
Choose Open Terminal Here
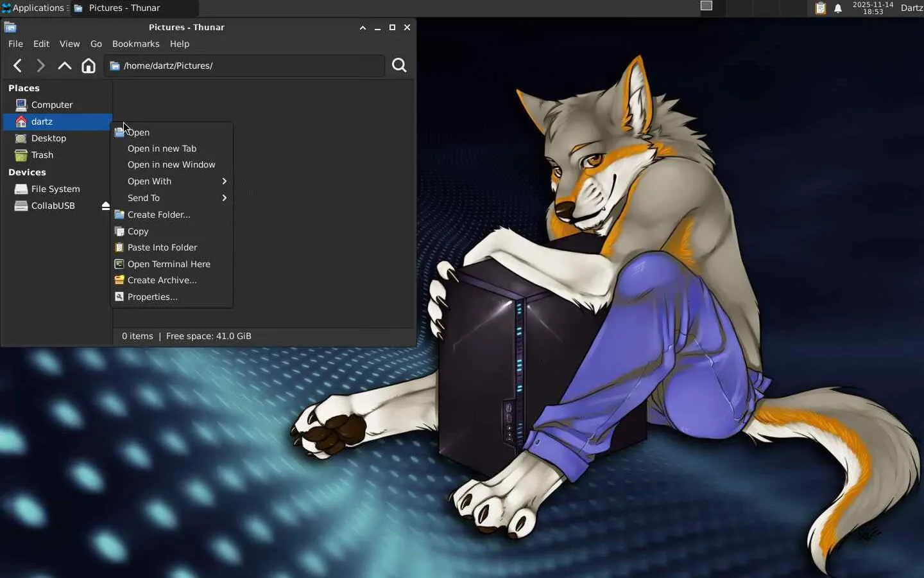click(171, 264)
